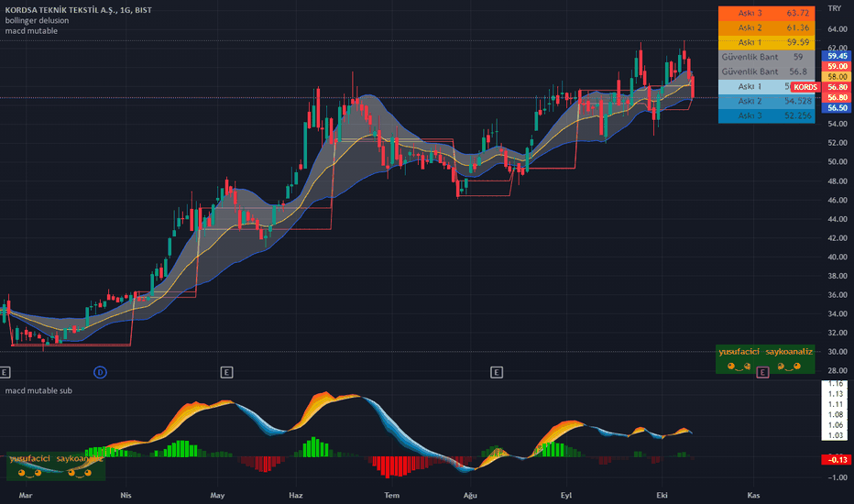Click the 1.16 value on the MACD scale
Screen dimensions: 854x504
click(836, 384)
